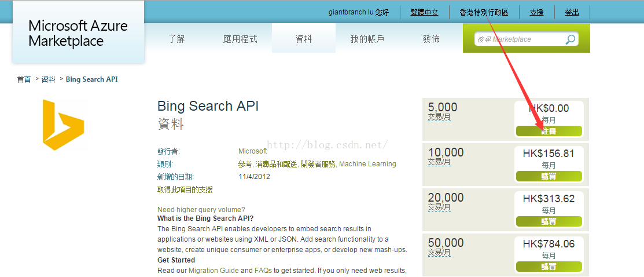Click the 10,000 交易/月 plan label

click(x=446, y=156)
